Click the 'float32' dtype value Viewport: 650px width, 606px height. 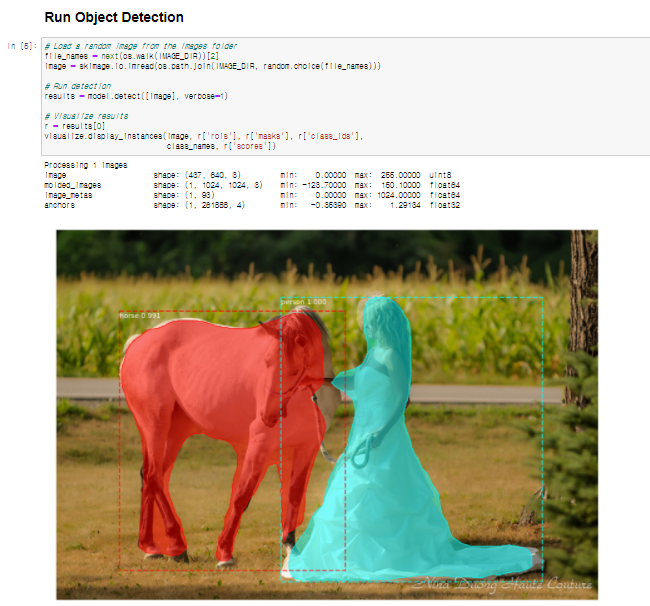445,205
